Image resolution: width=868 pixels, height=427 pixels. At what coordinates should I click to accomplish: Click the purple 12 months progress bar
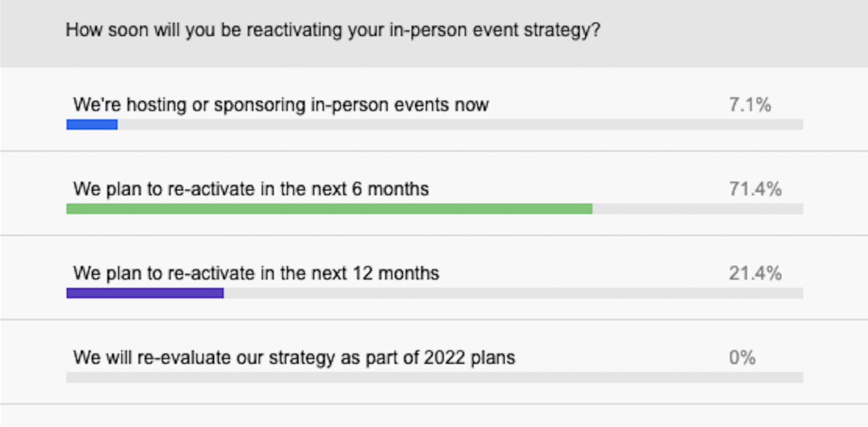coord(145,293)
